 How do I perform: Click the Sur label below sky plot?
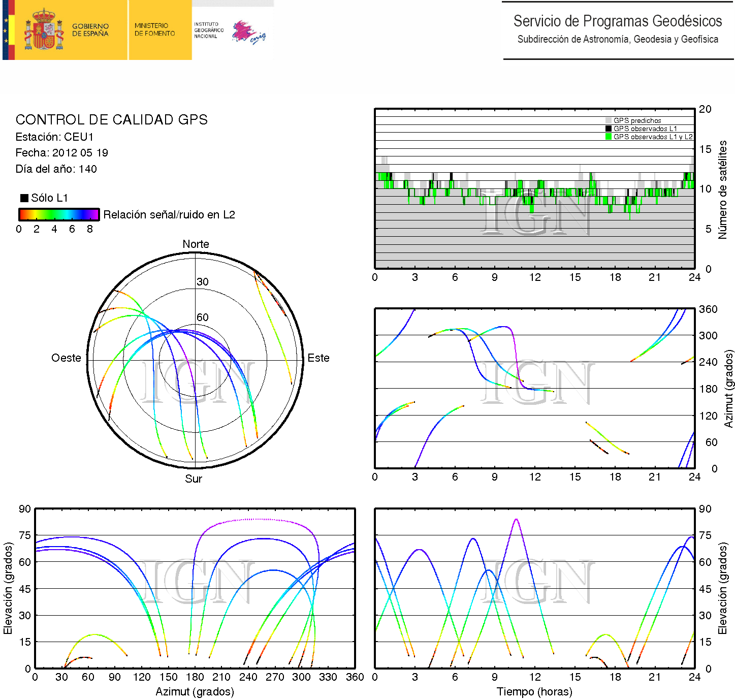194,479
